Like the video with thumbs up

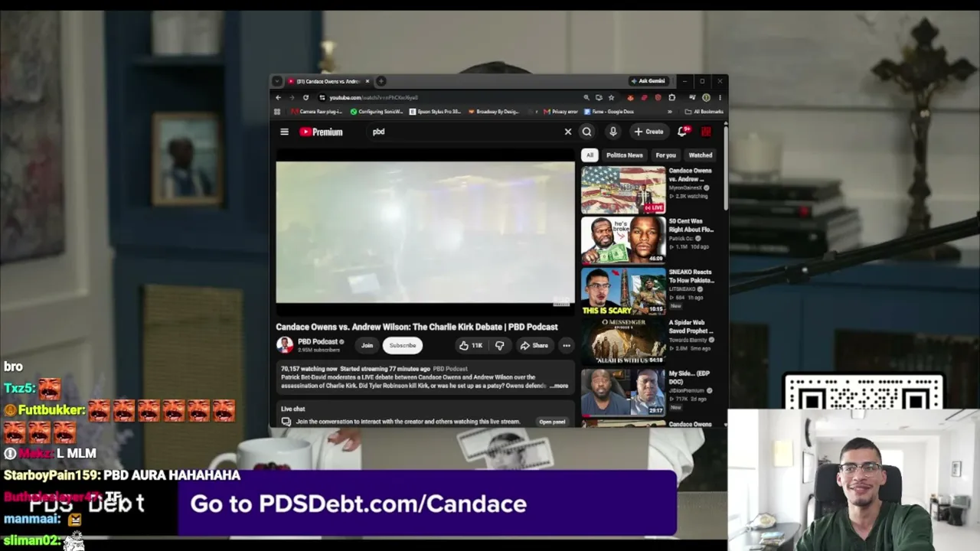click(471, 345)
